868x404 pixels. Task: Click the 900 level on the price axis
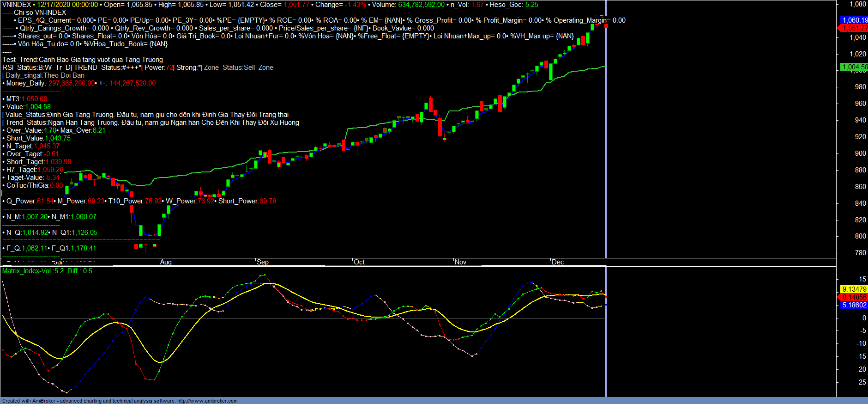(x=860, y=153)
